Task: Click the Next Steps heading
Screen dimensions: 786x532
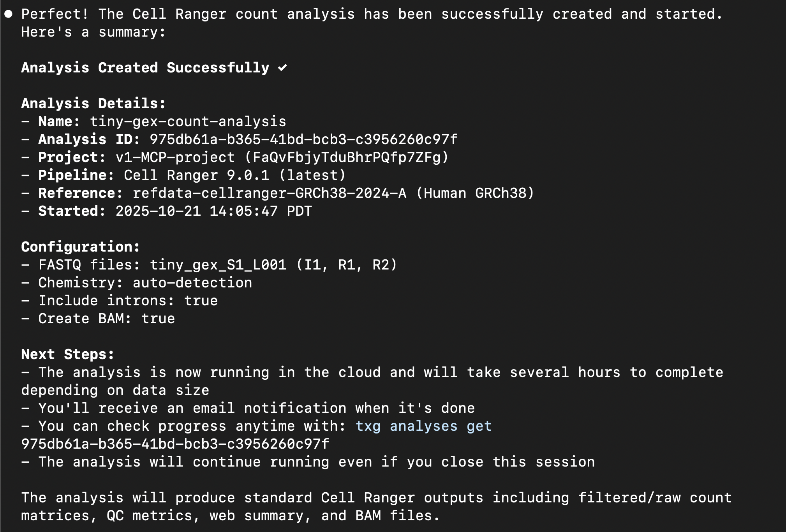Action: tap(68, 354)
